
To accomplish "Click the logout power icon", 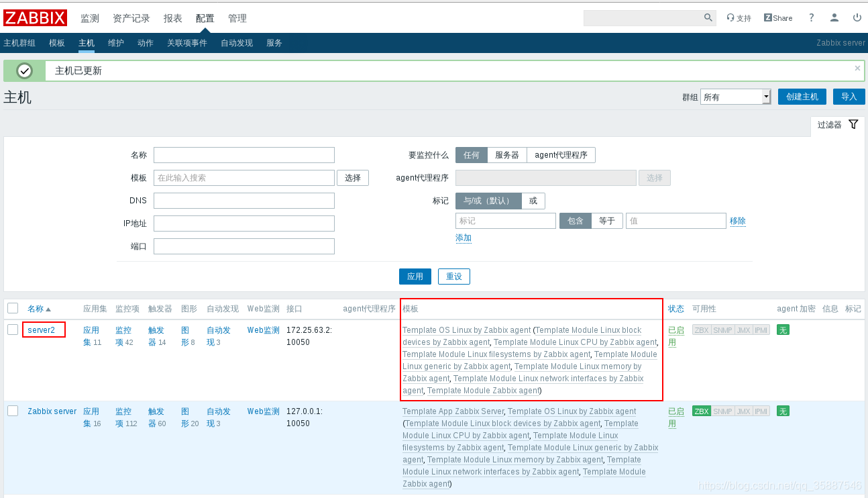I will [x=857, y=18].
